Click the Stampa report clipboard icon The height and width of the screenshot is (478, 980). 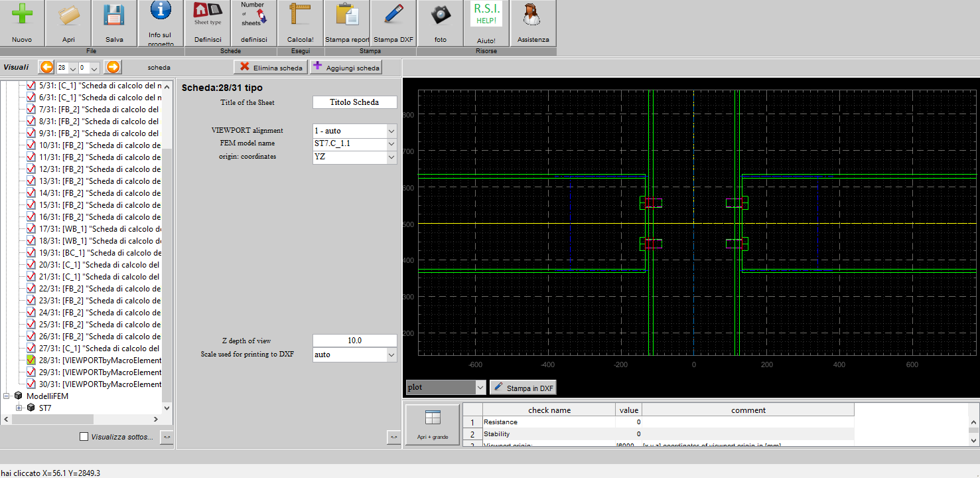pos(346,15)
